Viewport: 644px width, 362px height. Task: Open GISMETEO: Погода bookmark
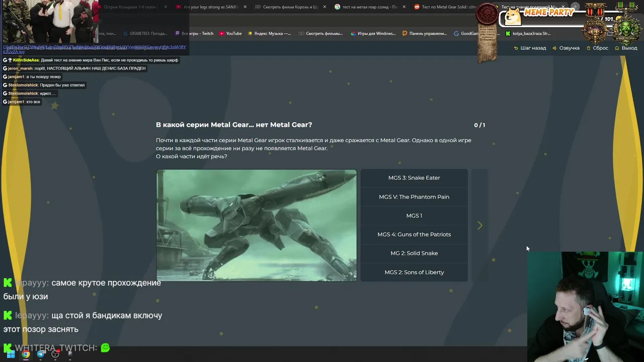click(x=145, y=34)
